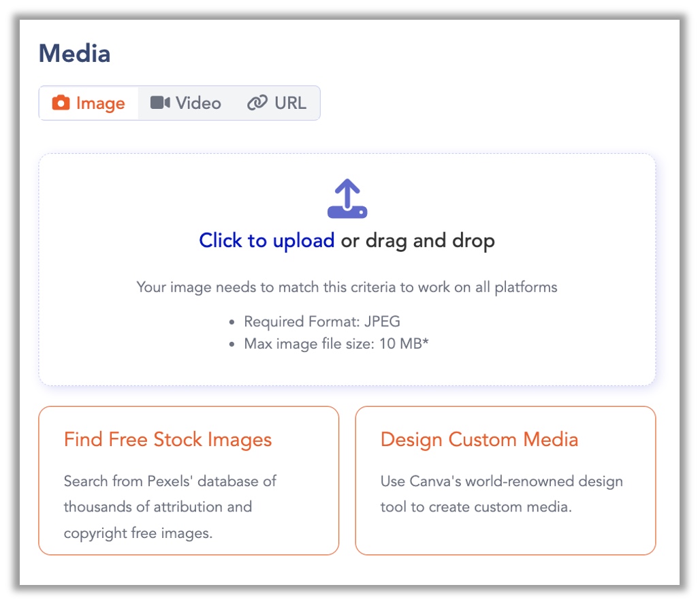Viewport: 700px width, 602px height.
Task: Open the Design Custom Media title
Action: tap(479, 439)
